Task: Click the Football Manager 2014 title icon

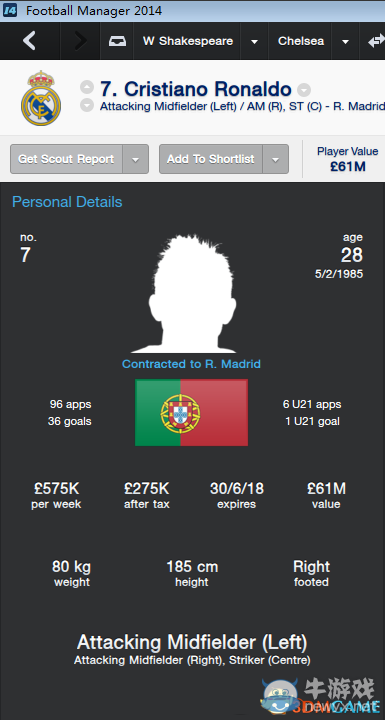Action: 10,10
